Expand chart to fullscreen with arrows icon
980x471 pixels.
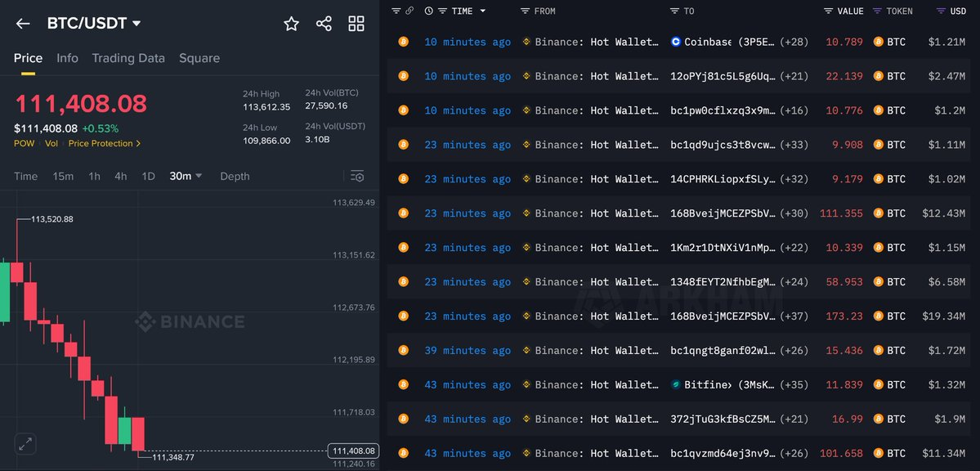(x=25, y=445)
